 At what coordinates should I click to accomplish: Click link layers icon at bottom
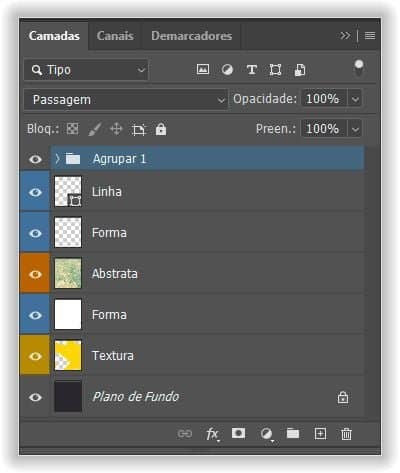185,434
